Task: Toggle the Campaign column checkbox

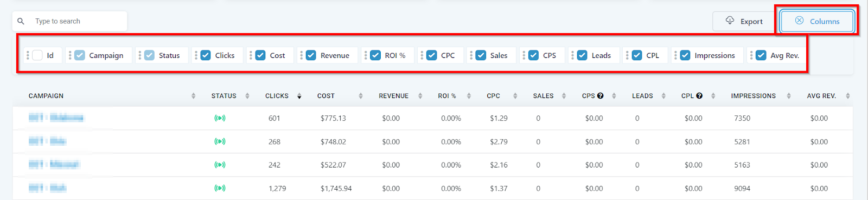Action: pos(80,55)
